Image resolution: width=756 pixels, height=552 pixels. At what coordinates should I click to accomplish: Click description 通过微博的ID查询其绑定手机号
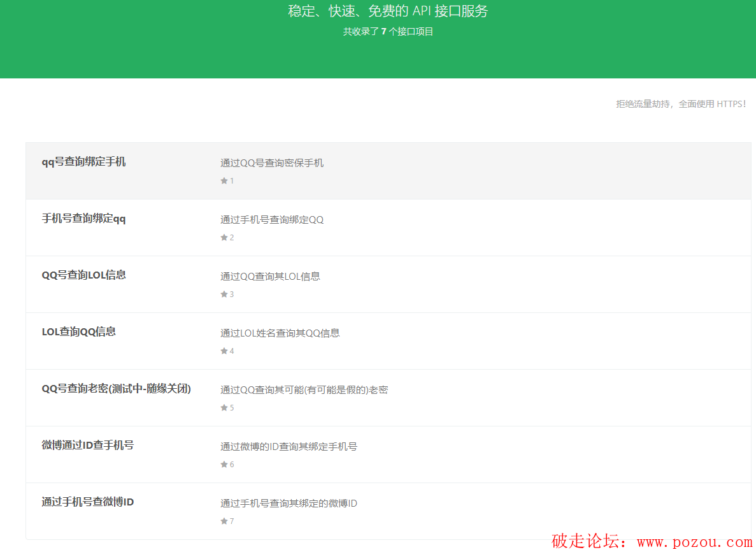click(x=289, y=447)
